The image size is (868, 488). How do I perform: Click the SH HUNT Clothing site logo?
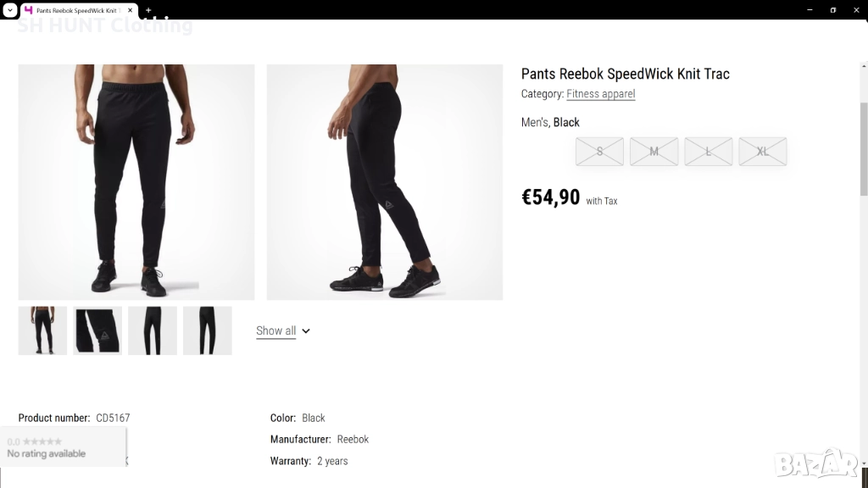click(105, 25)
